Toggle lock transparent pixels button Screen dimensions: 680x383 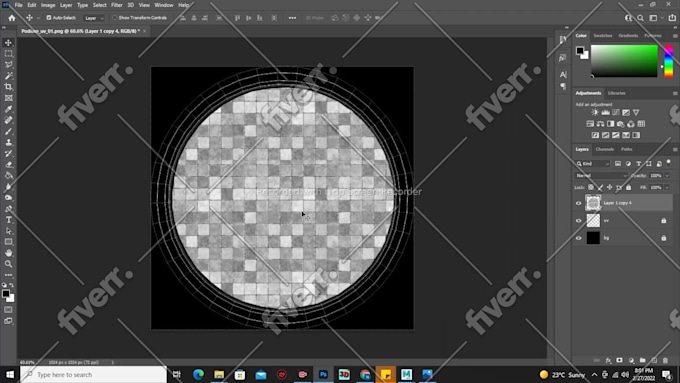(x=591, y=187)
